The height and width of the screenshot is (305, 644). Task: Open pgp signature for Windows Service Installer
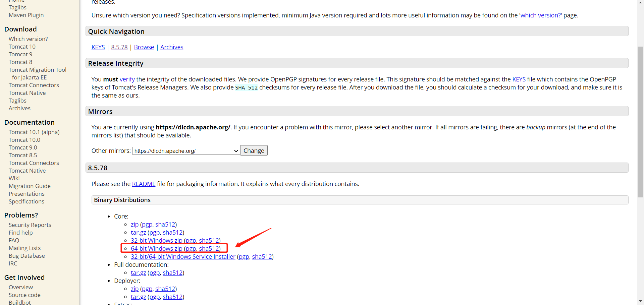click(x=244, y=257)
